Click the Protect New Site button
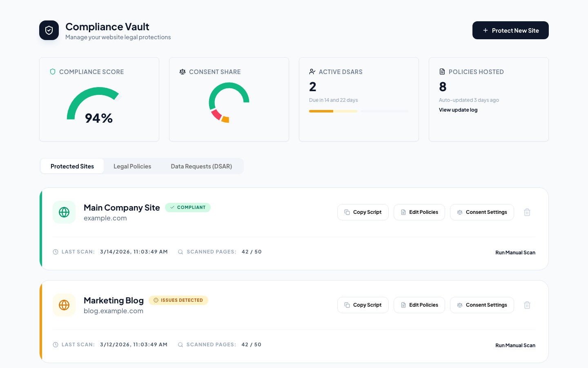 tap(510, 30)
